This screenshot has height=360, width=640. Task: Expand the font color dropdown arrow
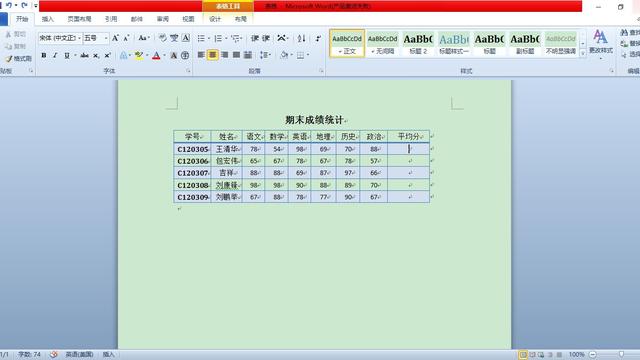[x=164, y=55]
